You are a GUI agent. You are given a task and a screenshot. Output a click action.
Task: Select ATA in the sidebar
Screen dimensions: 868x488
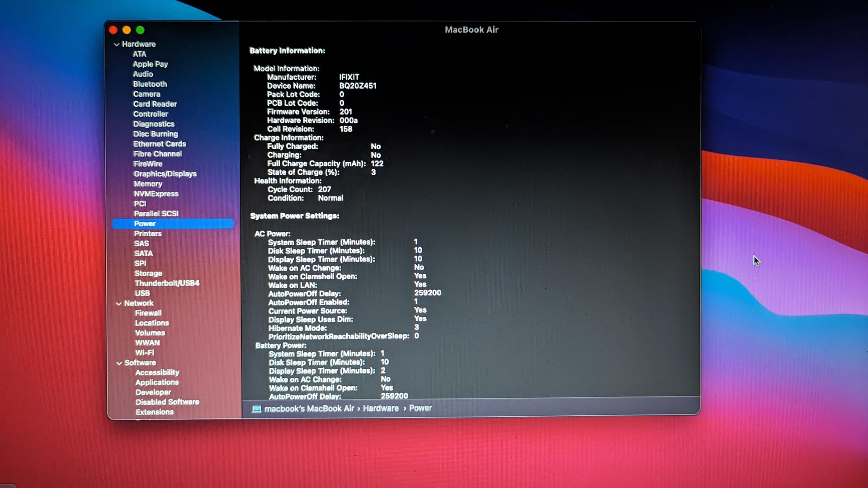point(139,54)
